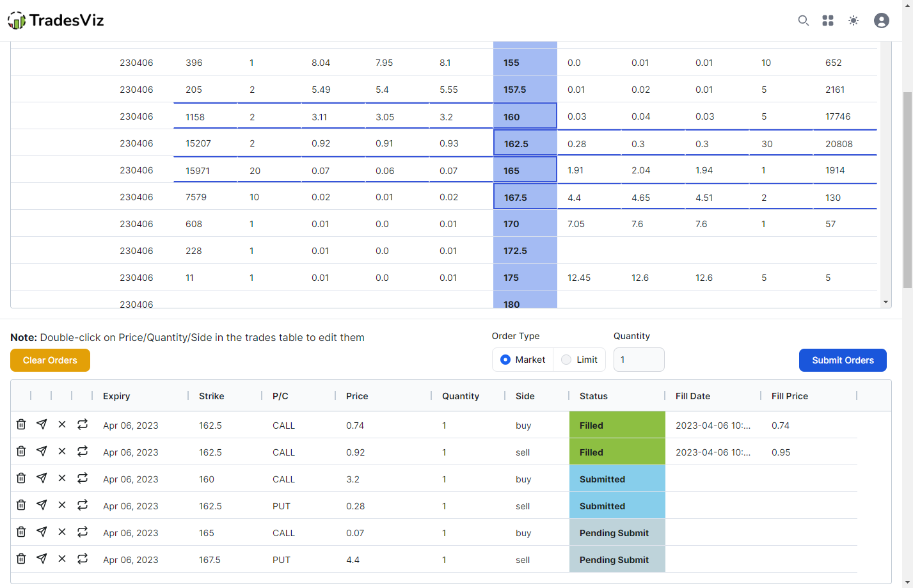The height and width of the screenshot is (588, 913).
Task: Click the TradesViz logo
Action: (55, 20)
